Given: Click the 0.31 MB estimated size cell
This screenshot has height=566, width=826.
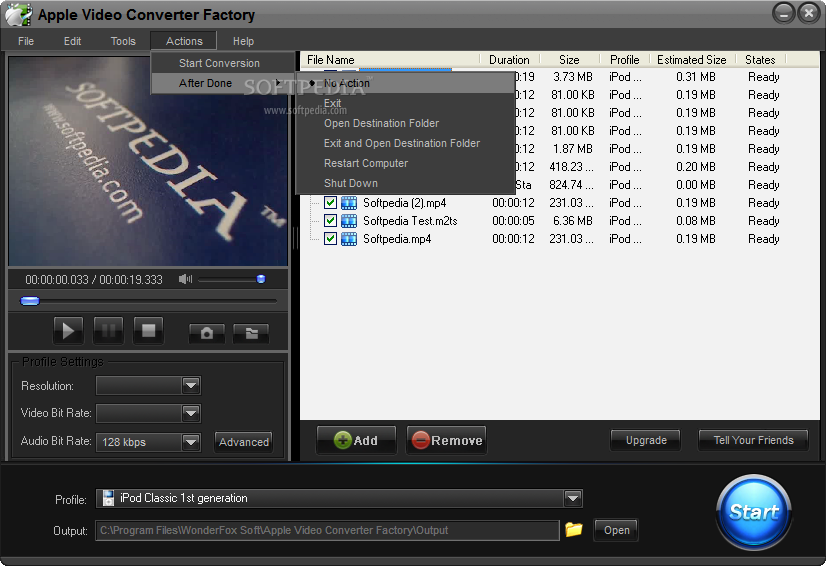Looking at the screenshot, I should (695, 77).
